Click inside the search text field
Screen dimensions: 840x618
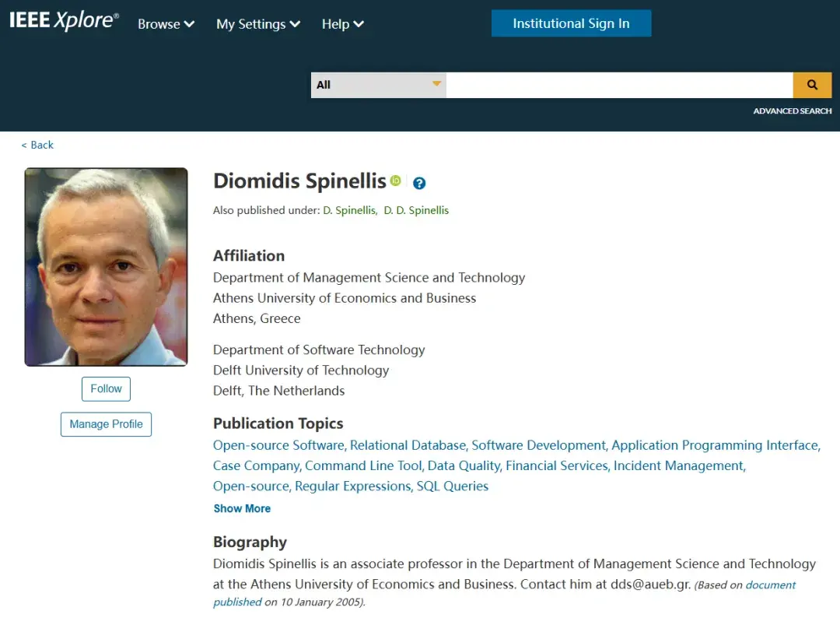[619, 85]
